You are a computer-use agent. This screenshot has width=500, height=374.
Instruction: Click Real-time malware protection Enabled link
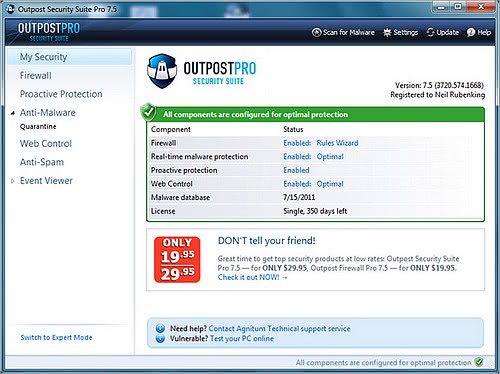coord(297,157)
